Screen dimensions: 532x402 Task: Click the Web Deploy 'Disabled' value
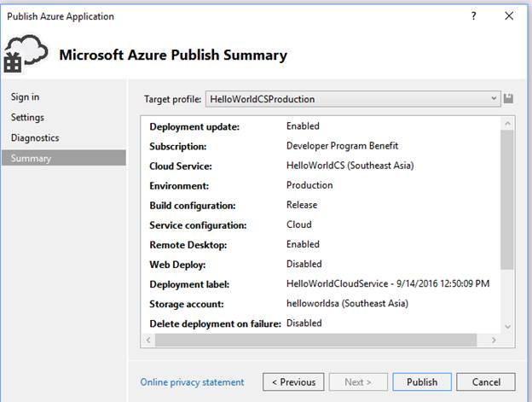coord(304,264)
